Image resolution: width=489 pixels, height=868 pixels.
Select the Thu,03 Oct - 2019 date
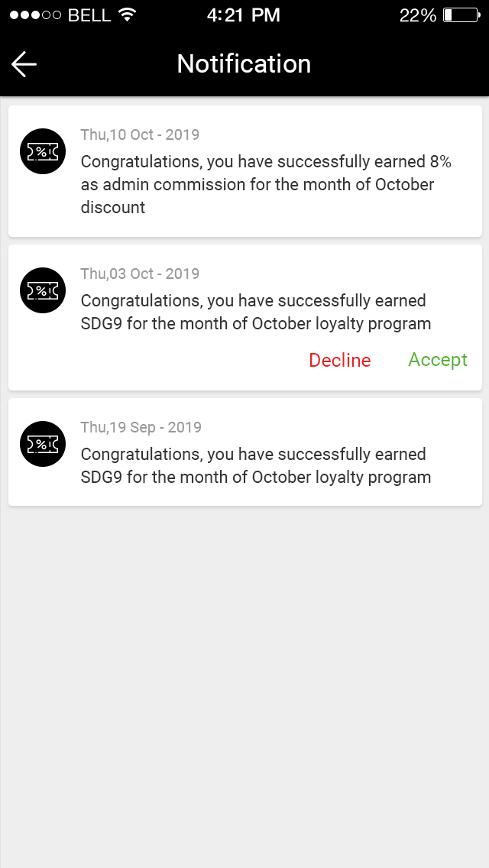(x=140, y=274)
